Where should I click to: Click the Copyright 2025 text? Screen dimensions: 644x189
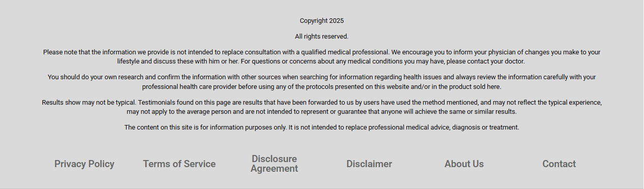click(x=321, y=21)
